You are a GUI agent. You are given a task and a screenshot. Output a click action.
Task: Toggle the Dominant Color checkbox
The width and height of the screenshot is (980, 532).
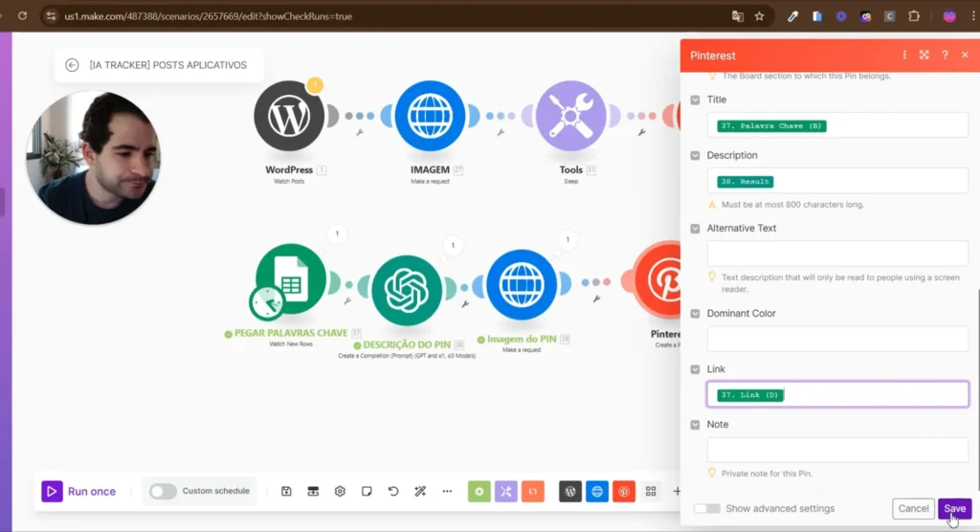[x=695, y=314]
